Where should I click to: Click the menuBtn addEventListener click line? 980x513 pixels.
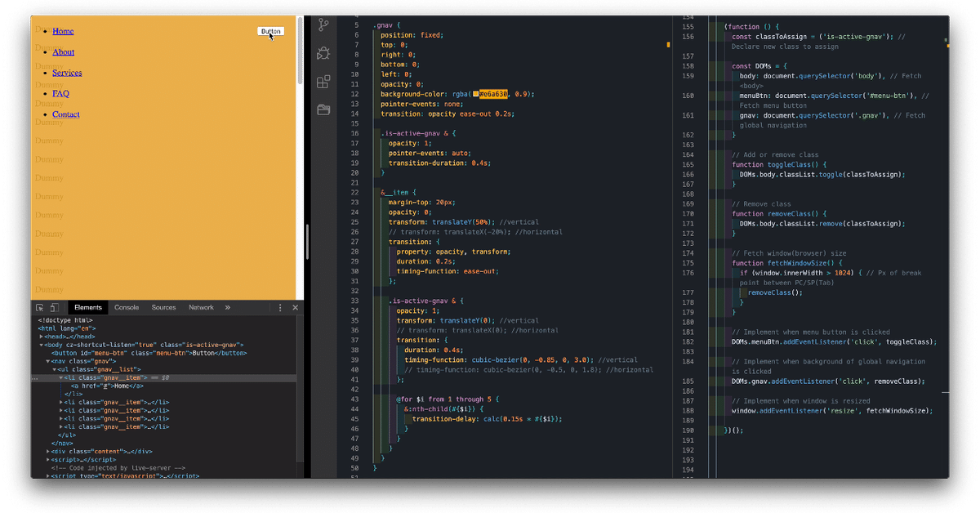click(x=834, y=341)
